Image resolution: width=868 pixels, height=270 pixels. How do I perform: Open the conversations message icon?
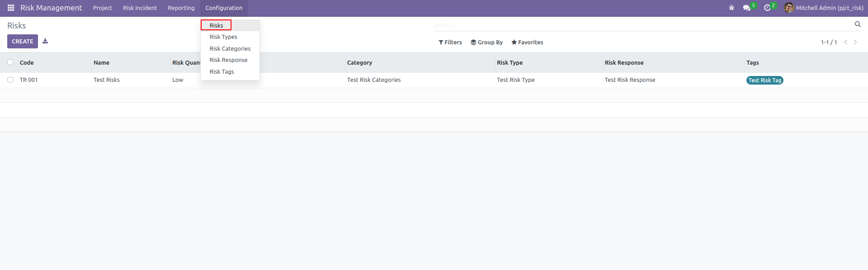pyautogui.click(x=746, y=8)
